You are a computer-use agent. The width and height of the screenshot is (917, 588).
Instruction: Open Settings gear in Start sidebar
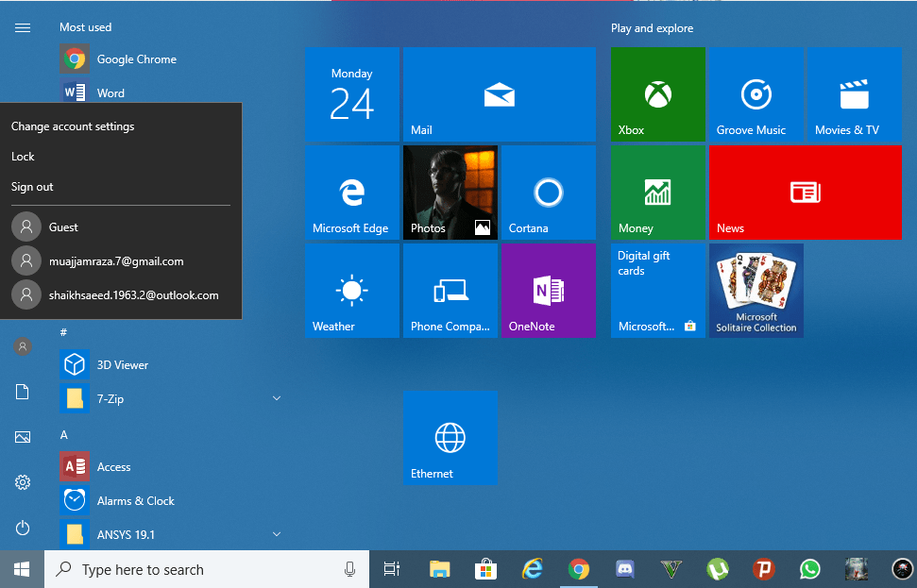click(23, 482)
